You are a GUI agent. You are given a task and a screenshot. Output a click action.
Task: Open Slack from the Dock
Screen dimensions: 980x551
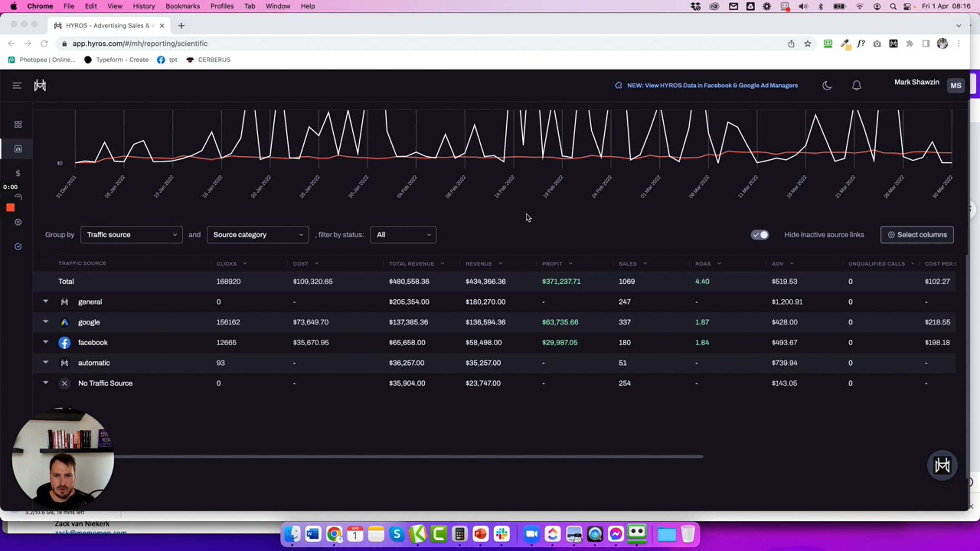502,534
